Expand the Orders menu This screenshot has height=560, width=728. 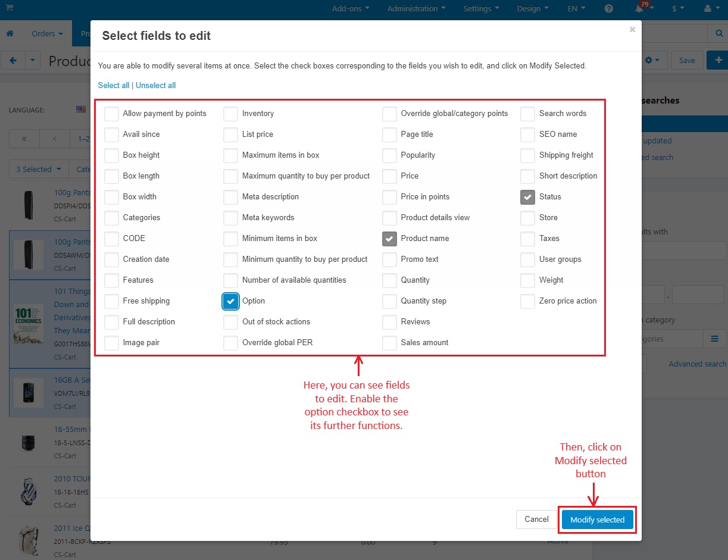point(47,34)
